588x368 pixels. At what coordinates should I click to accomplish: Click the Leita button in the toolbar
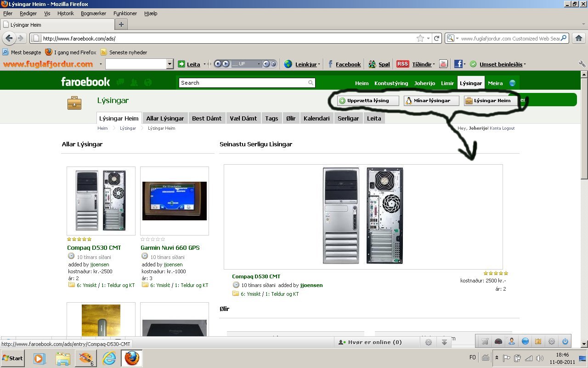point(189,64)
